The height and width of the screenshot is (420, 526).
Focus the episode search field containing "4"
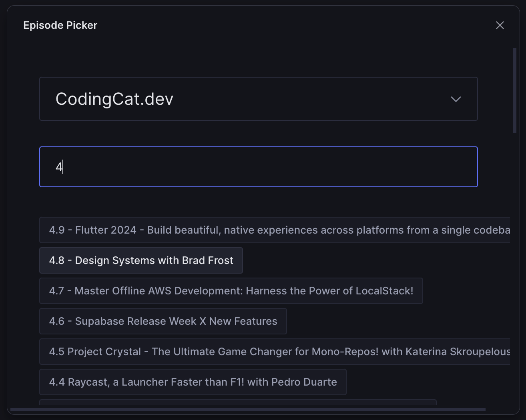(258, 167)
